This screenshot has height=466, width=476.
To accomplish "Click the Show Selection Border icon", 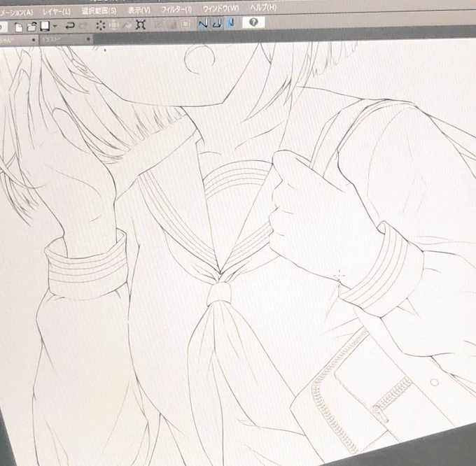I will (185, 24).
